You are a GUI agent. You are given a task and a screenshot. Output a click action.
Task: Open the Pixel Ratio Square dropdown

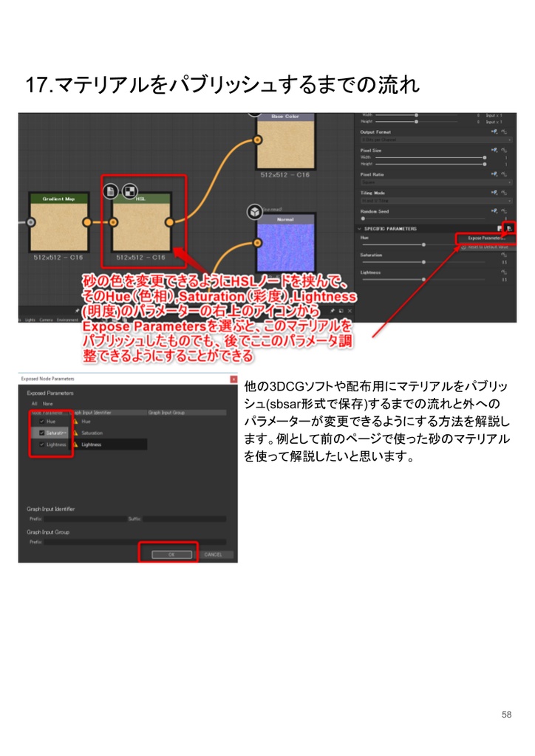click(x=436, y=182)
